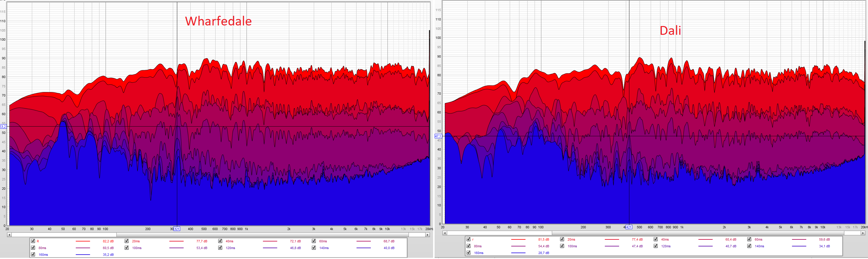Click the 34,1 dB value in Dali legend

click(824, 246)
